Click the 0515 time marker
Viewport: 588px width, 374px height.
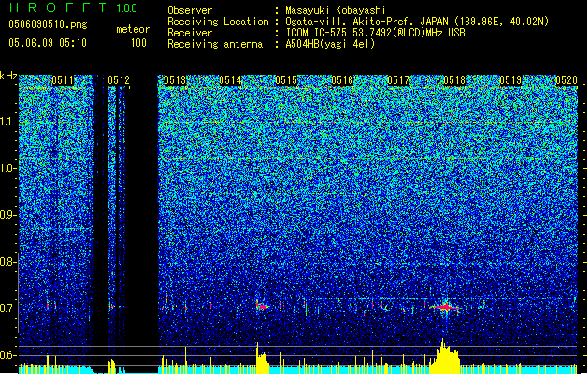click(x=286, y=80)
